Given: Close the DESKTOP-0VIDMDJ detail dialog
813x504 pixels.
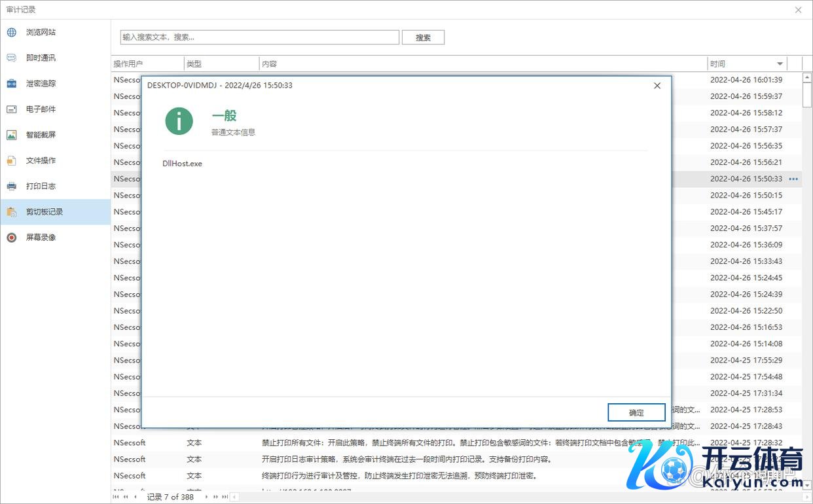Looking at the screenshot, I should [657, 86].
